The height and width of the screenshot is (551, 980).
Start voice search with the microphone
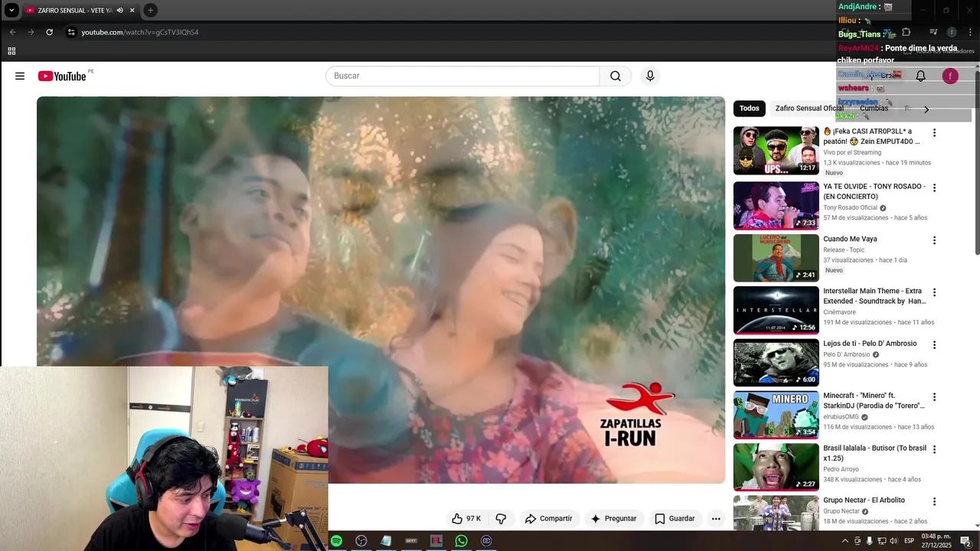[650, 76]
